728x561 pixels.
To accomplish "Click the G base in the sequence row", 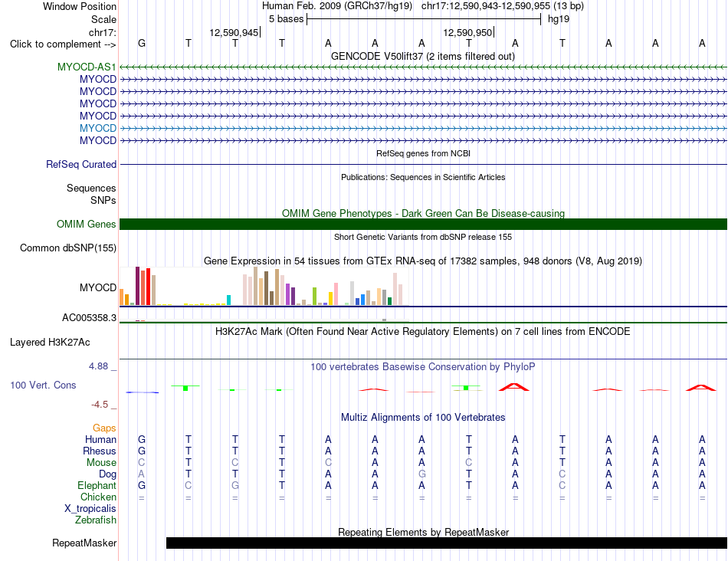I will 142,43.
